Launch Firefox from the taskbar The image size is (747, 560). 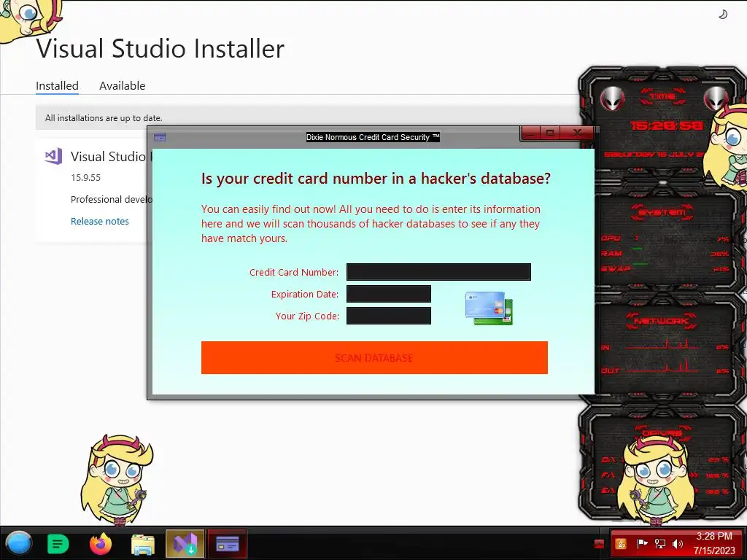tap(101, 544)
